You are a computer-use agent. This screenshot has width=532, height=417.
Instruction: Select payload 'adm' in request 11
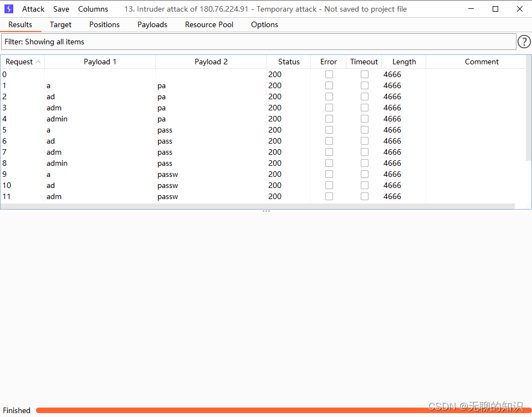[54, 197]
